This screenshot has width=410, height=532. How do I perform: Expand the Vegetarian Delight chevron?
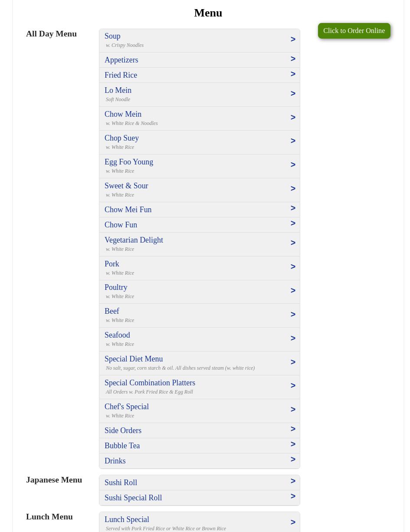[293, 243]
